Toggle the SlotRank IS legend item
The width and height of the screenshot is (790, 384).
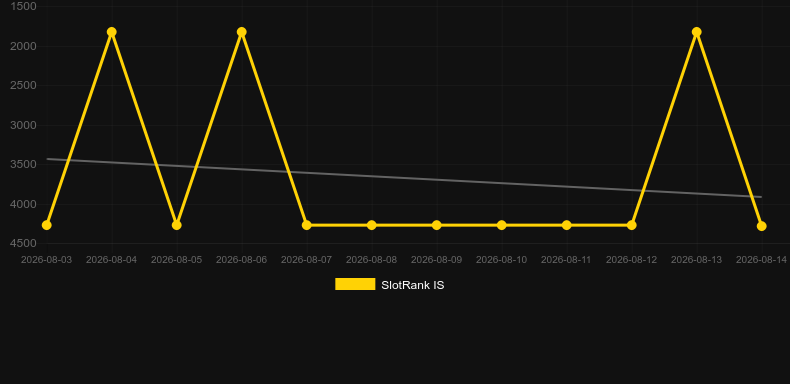click(x=389, y=285)
